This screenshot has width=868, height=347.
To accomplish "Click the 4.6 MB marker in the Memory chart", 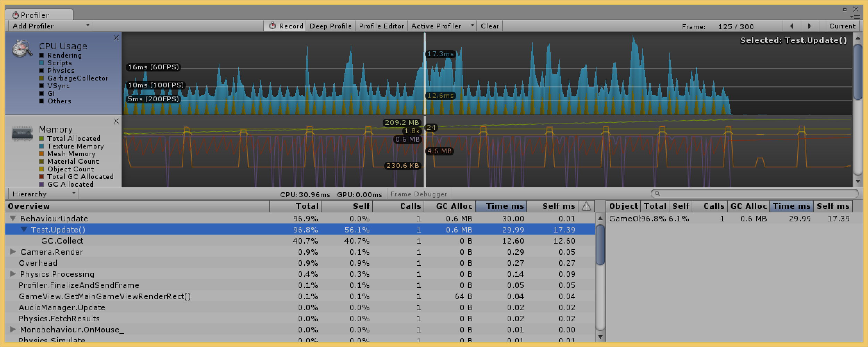I will point(440,151).
